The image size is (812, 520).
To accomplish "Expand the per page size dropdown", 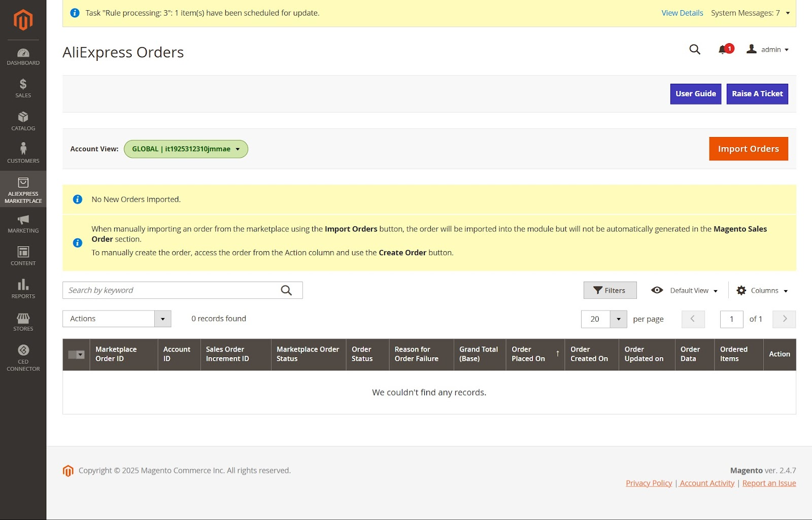I will pyautogui.click(x=618, y=319).
